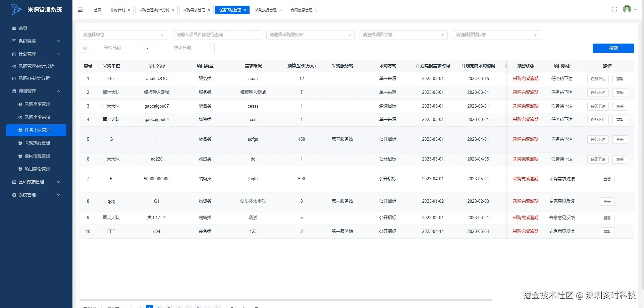Open 采购办-统计分析 via its sidebar icon
The width and height of the screenshot is (644, 308).
tap(14, 78)
